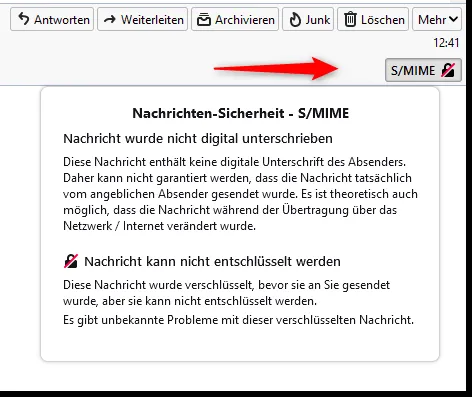The width and height of the screenshot is (472, 397).
Task: Click the crossed lock icon beside decryption heading
Action: [71, 261]
